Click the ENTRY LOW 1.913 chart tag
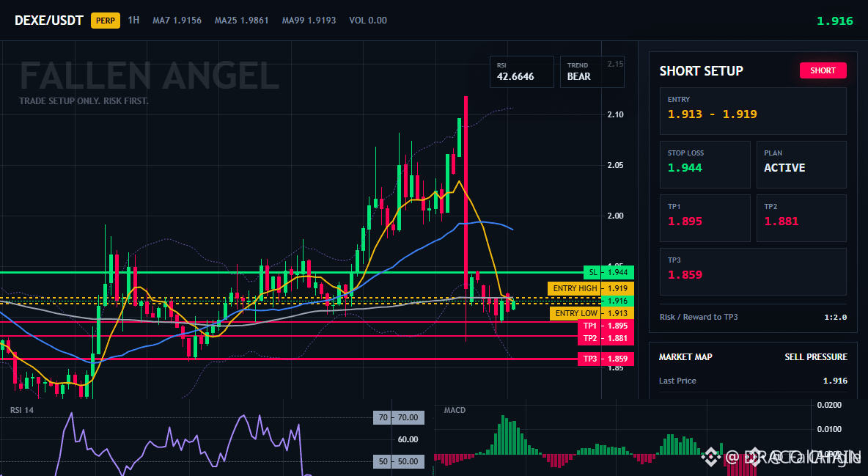The width and height of the screenshot is (868, 476). tap(592, 313)
